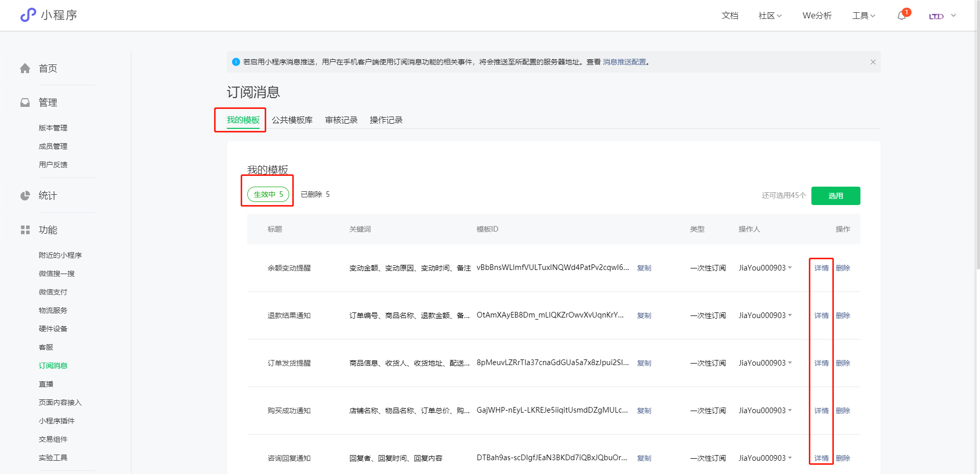The height and width of the screenshot is (474, 980).
Task: Dismiss the info banner with X icon
Action: point(873,62)
